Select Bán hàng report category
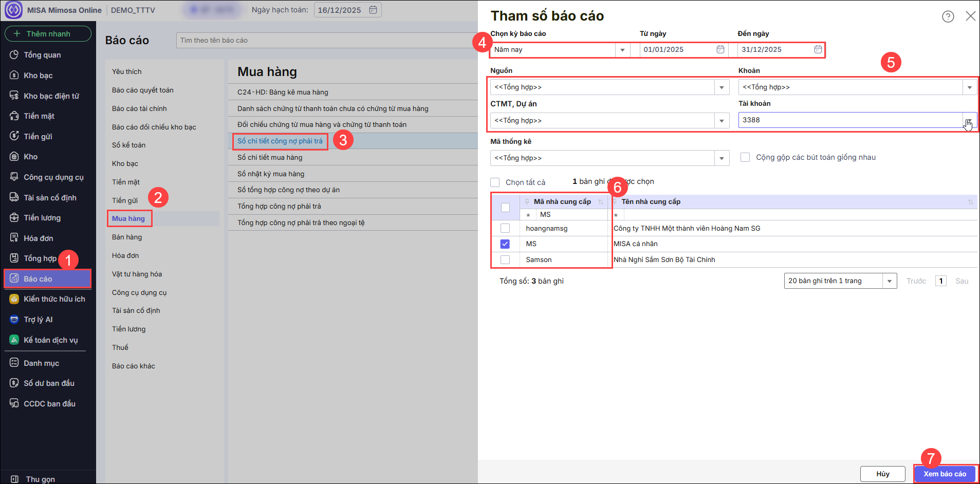Viewport: 980px width, 484px height. [127, 237]
